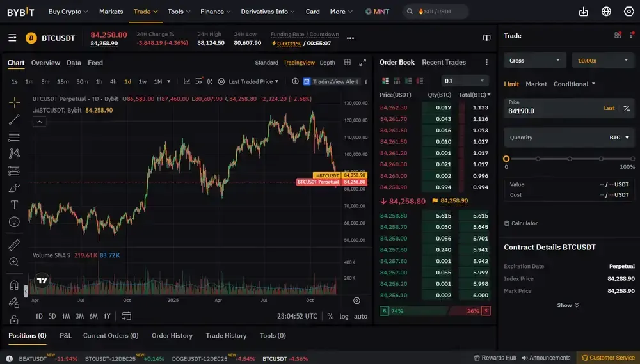Toggle the side panel layout icon

[x=487, y=38]
